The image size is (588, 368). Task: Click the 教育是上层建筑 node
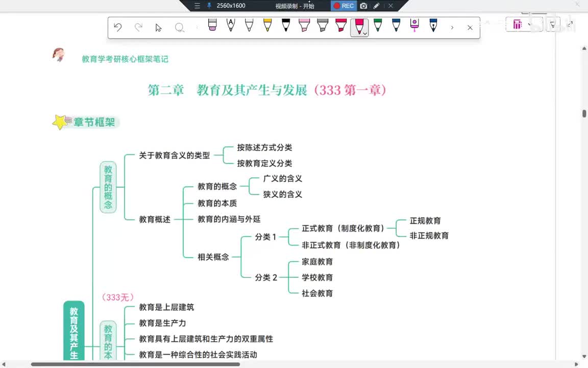(x=166, y=307)
